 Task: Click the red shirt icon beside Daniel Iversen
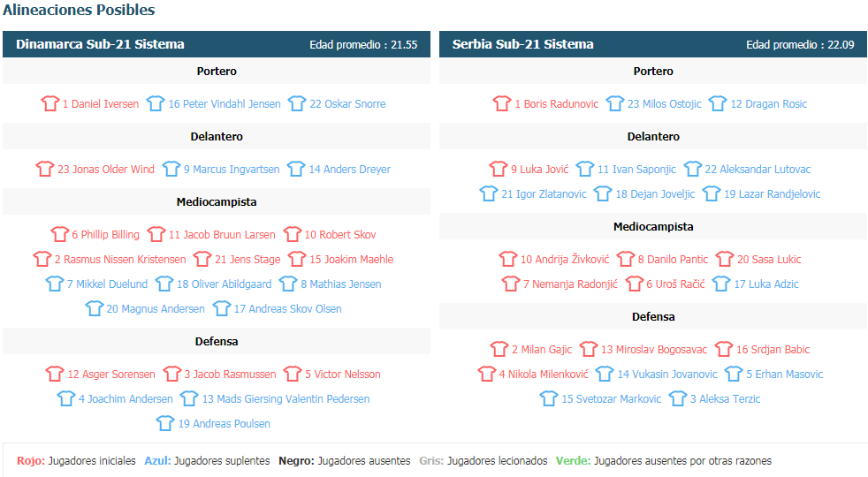coord(49,103)
